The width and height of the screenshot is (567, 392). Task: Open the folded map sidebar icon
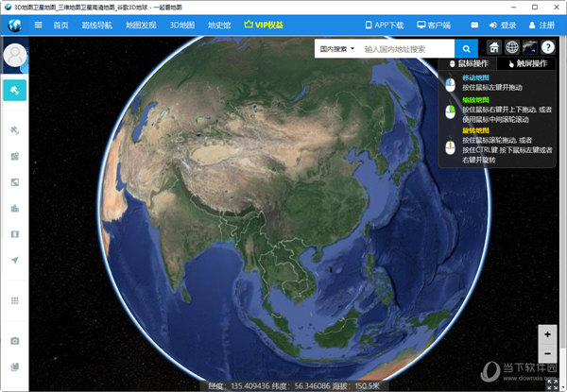[x=15, y=234]
